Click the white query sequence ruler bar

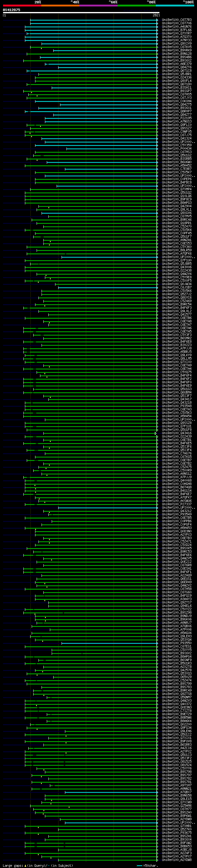81,12
